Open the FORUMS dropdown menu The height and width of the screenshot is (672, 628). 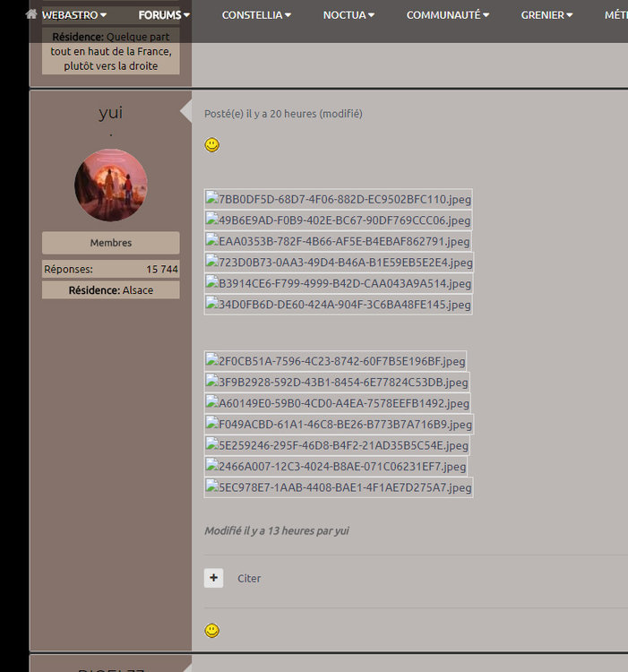tap(164, 15)
